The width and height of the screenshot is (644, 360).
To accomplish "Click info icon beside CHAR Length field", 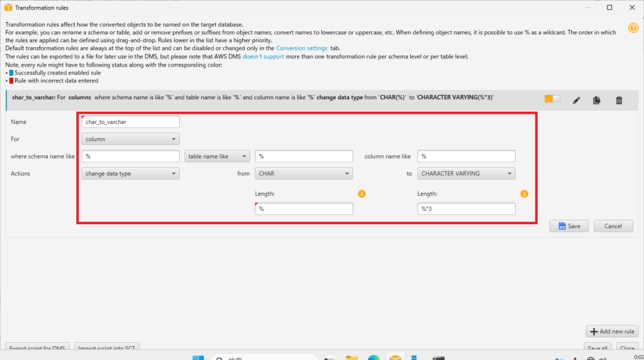I will click(362, 194).
